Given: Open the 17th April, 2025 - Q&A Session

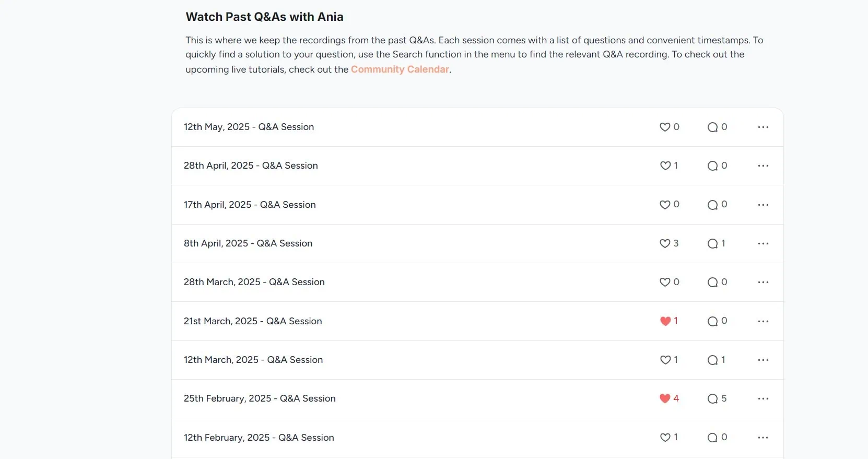Looking at the screenshot, I should 250,205.
